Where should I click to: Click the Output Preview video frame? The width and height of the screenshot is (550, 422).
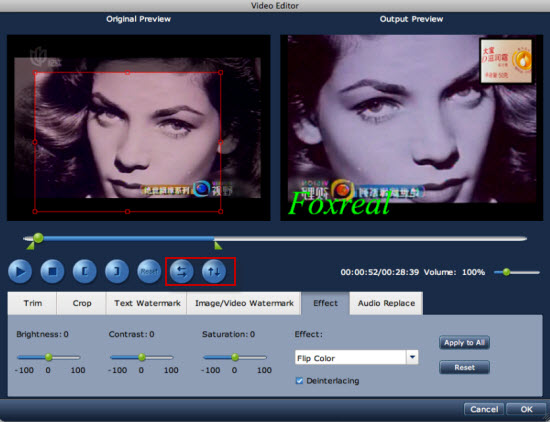(x=411, y=128)
